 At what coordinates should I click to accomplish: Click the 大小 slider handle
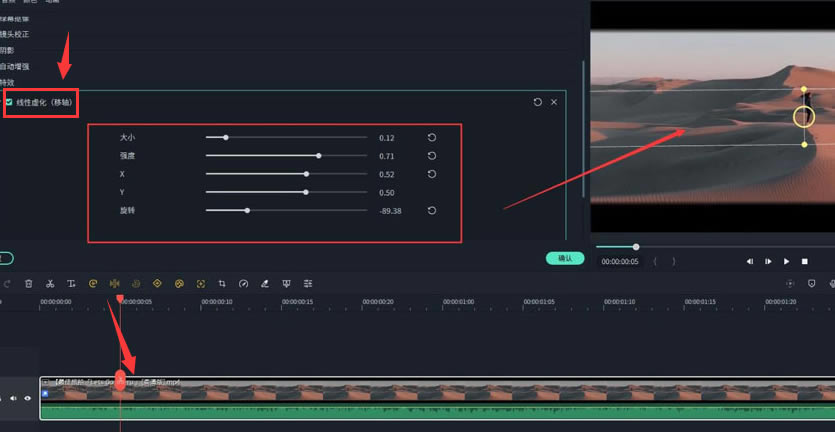click(x=226, y=137)
